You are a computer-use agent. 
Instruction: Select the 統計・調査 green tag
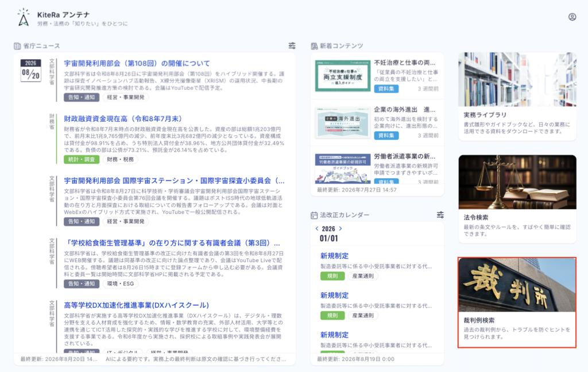click(x=82, y=159)
